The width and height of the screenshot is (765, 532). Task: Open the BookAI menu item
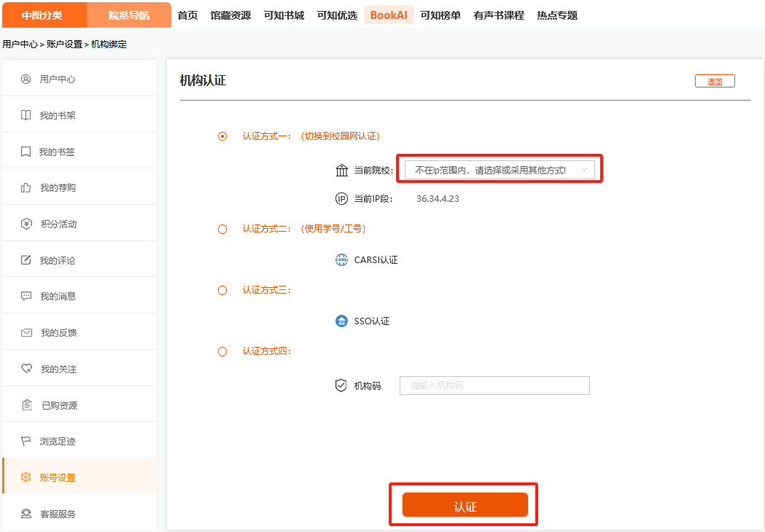389,15
